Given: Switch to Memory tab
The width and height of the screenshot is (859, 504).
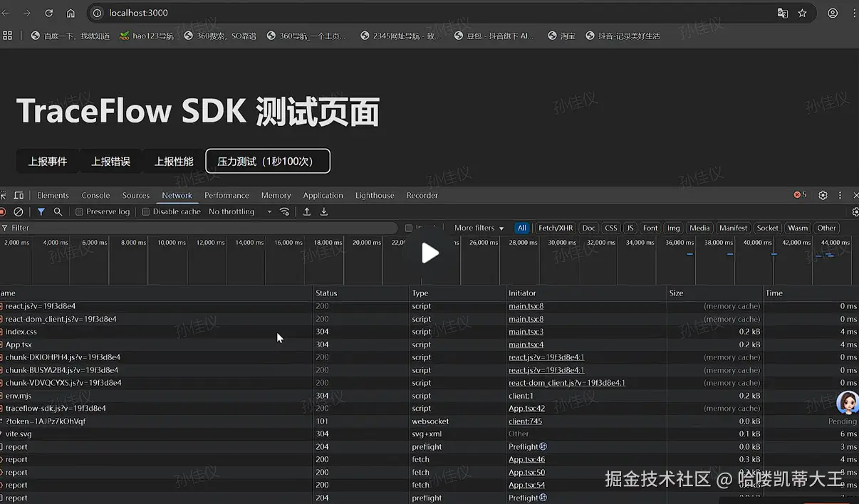Looking at the screenshot, I should tap(276, 195).
